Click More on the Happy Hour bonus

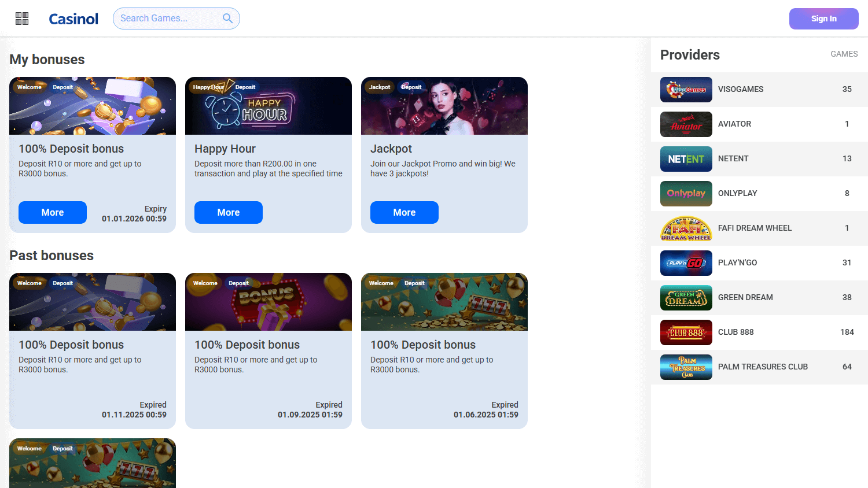point(228,212)
